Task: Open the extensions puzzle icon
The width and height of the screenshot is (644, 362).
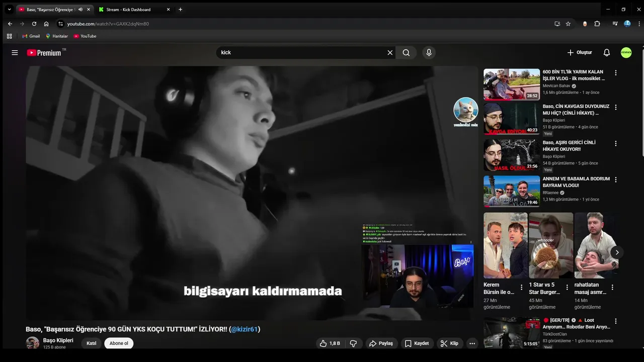Action: (597, 24)
